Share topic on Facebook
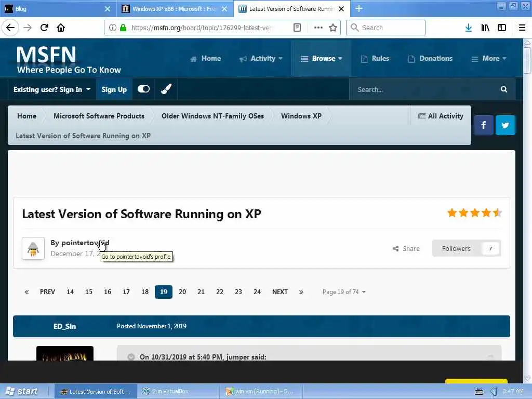532x399 pixels. (484, 125)
